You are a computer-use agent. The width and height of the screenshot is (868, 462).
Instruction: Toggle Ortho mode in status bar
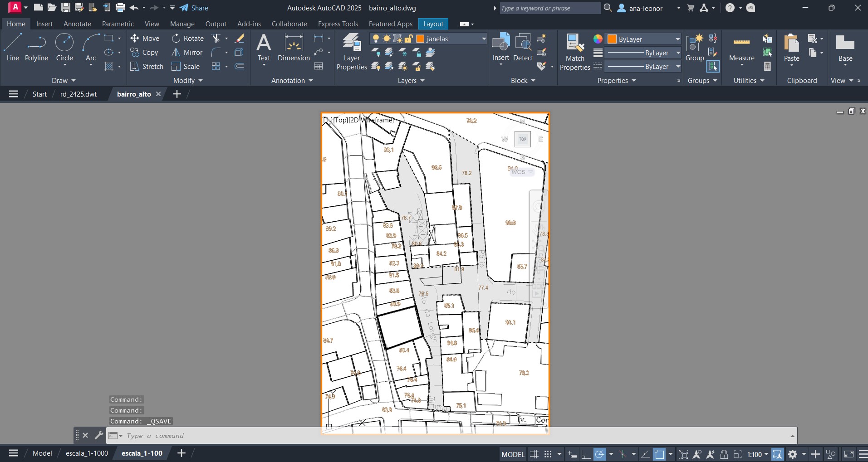[586, 454]
